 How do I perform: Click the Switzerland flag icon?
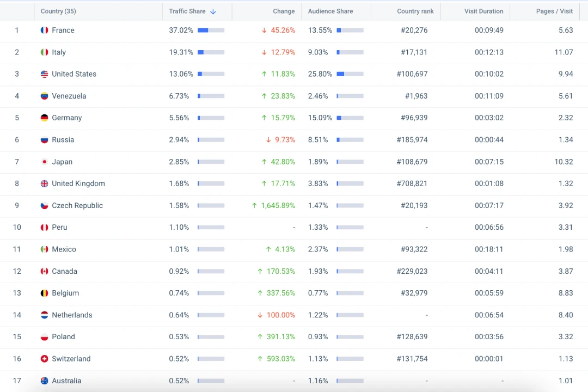pyautogui.click(x=45, y=359)
